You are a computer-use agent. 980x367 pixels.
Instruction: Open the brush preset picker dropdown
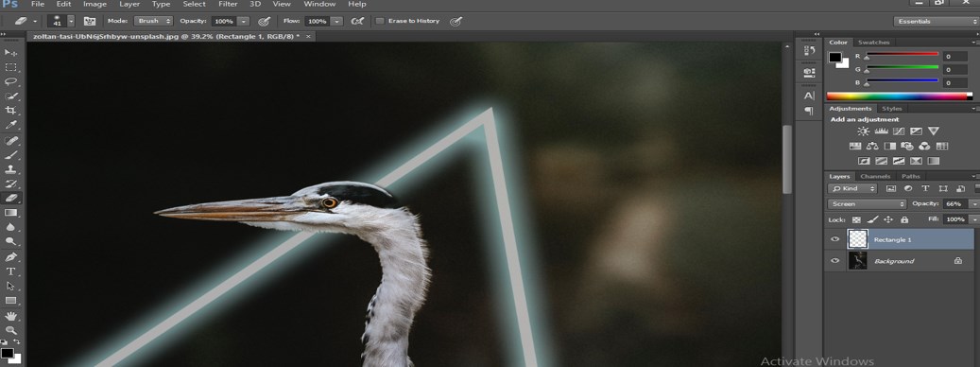(x=71, y=21)
